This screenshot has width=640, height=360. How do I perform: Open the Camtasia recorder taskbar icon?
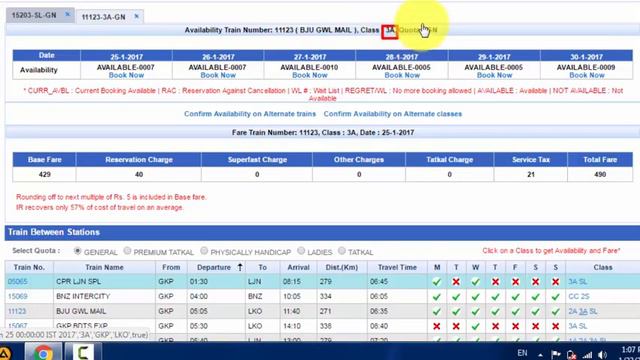click(x=83, y=352)
